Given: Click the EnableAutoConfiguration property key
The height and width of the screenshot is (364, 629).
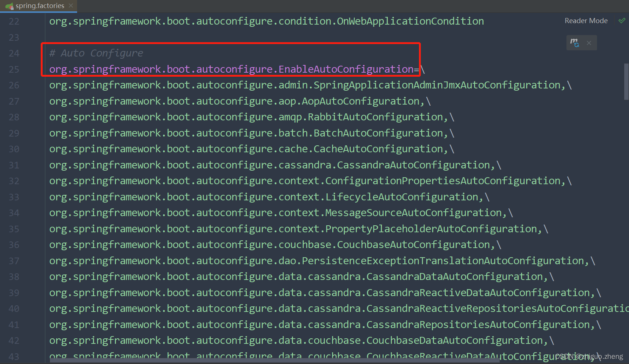Looking at the screenshot, I should click(231, 69).
